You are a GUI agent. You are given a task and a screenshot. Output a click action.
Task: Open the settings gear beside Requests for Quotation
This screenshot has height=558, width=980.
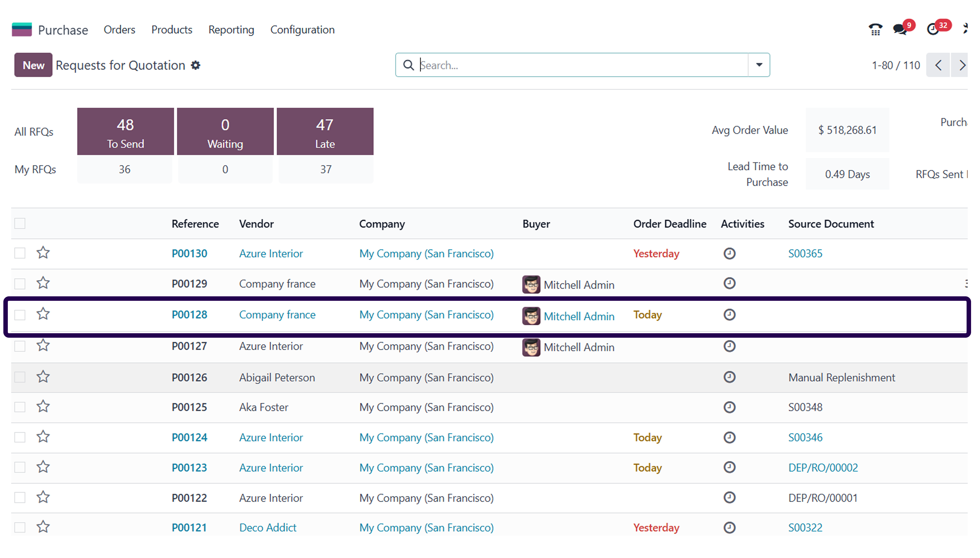(x=196, y=65)
